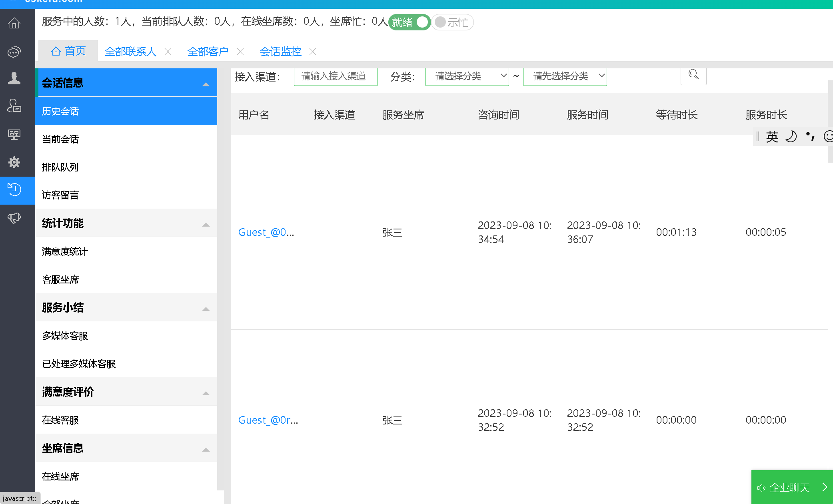Select 访客留言 menu item

pos(126,195)
